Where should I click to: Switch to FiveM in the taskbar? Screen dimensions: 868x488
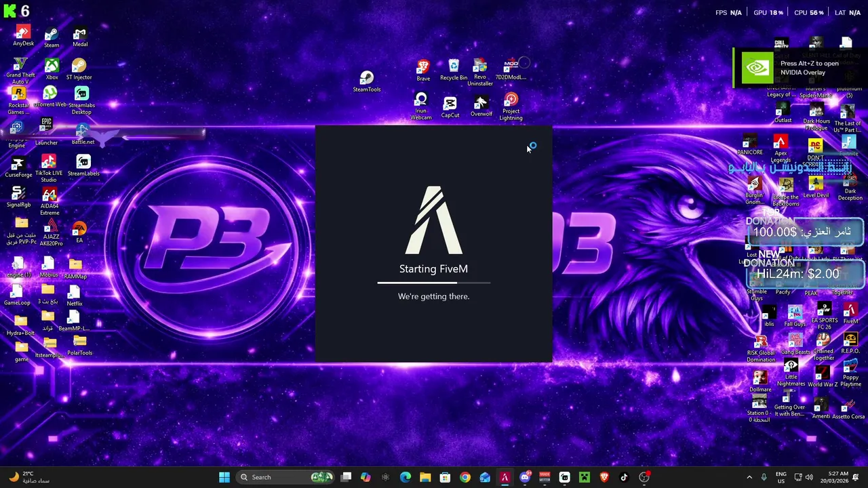pyautogui.click(x=505, y=477)
